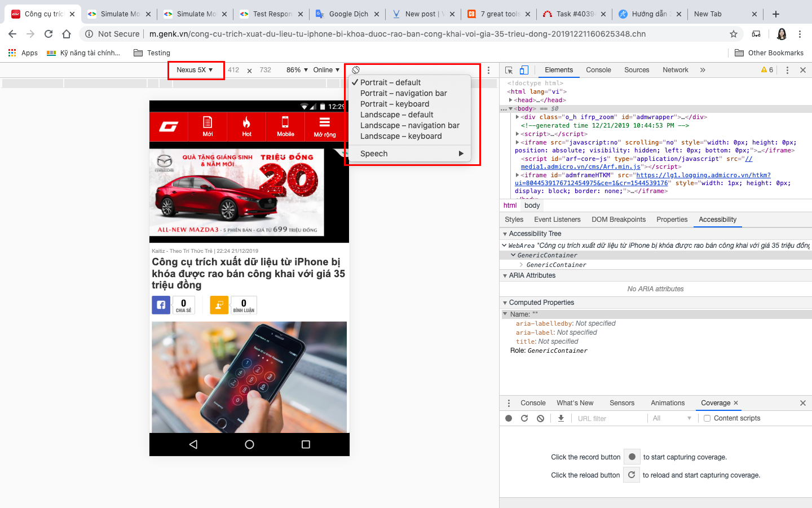Viewport: 812px width, 508px height.
Task: Reload the current page
Action: (x=48, y=34)
